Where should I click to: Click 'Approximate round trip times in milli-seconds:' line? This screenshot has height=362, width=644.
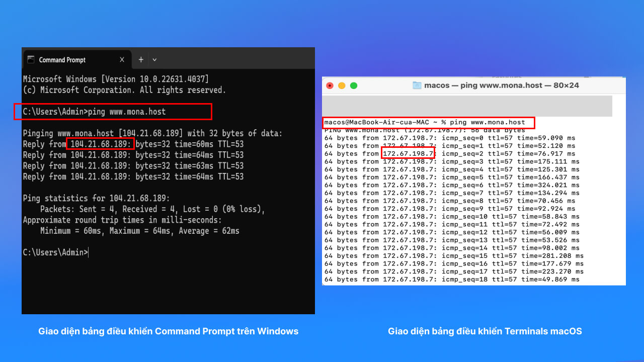122,220
